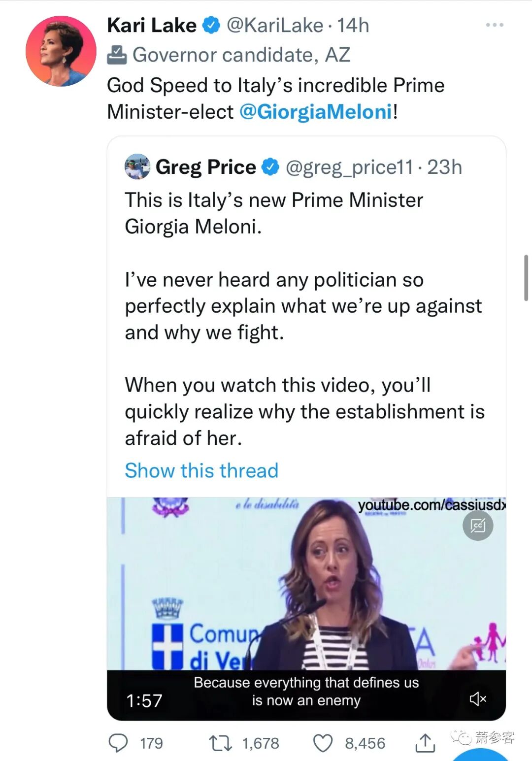The image size is (532, 761).
Task: Click the reply speech bubble icon
Action: [118, 743]
